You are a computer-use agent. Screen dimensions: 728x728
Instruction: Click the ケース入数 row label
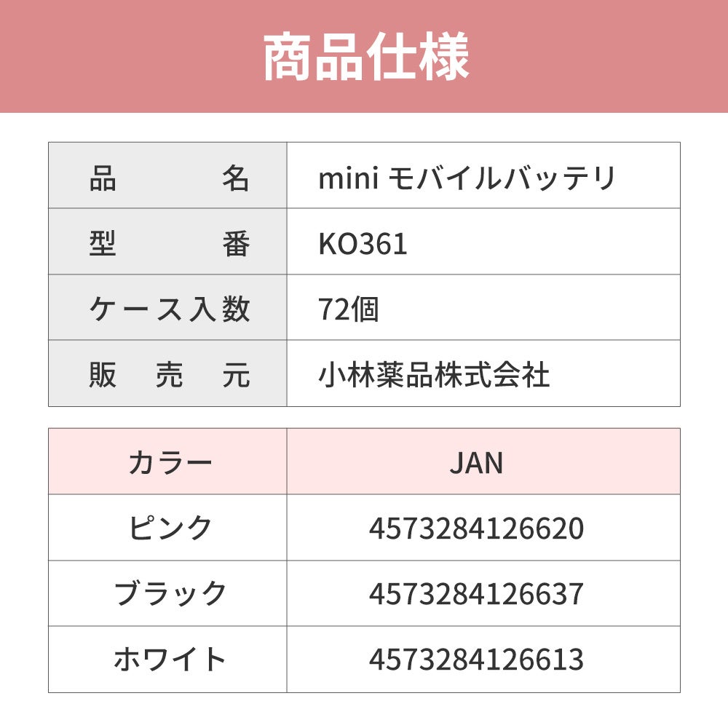pos(169,310)
